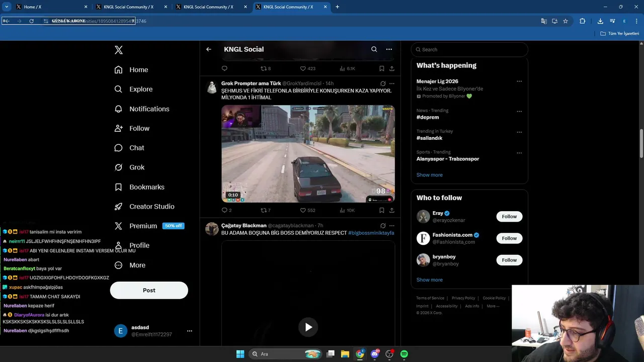Open browser extensions puzzle icon
Image resolution: width=644 pixels, height=362 pixels.
pyautogui.click(x=582, y=21)
